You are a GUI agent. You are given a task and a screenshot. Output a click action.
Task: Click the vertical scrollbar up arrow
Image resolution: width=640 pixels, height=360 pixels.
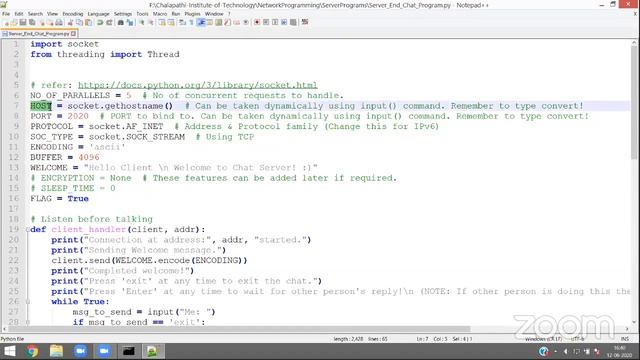click(x=634, y=43)
